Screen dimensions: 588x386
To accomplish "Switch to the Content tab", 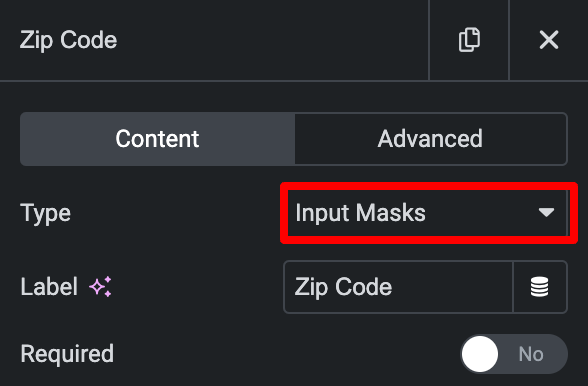I will coord(158,139).
